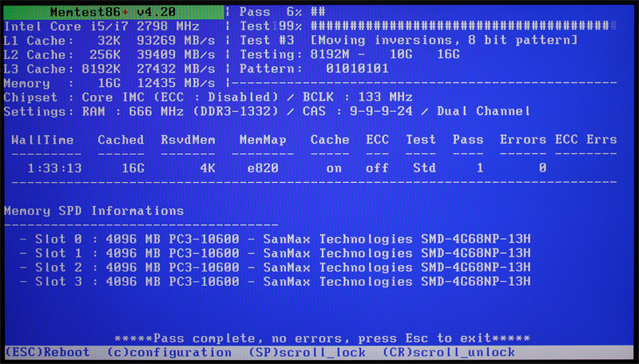639x364 pixels.
Task: Click the L2 Cache 256K row
Action: pyautogui.click(x=109, y=54)
